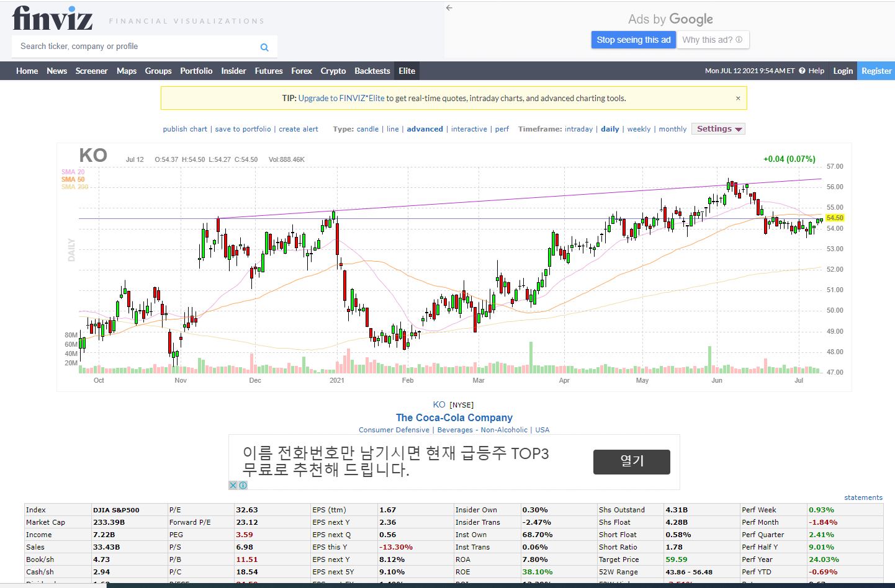This screenshot has width=895, height=588.
Task: Click the AdChoices info icon on Korean ad
Action: 243,485
